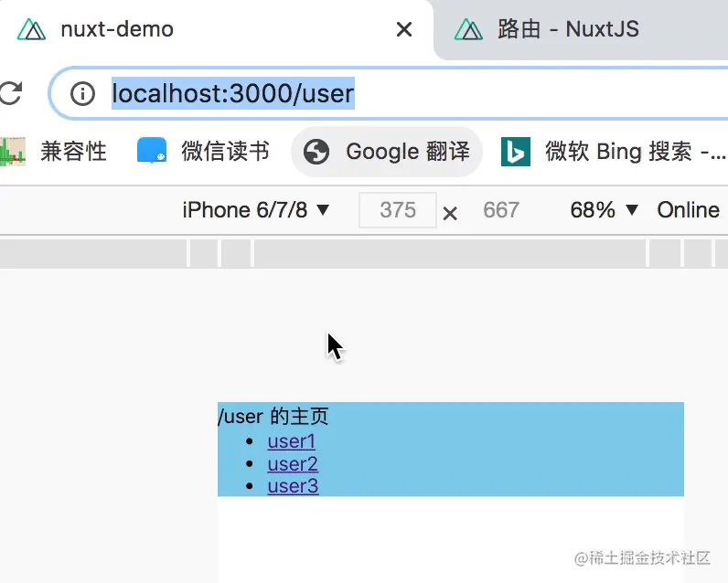Click the viewport height value 667

click(x=501, y=210)
